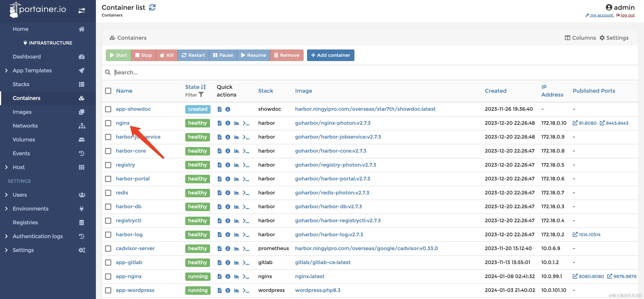Image resolution: width=644 pixels, height=299 pixels.
Task: Open logs icon for the redis container
Action: [220, 193]
